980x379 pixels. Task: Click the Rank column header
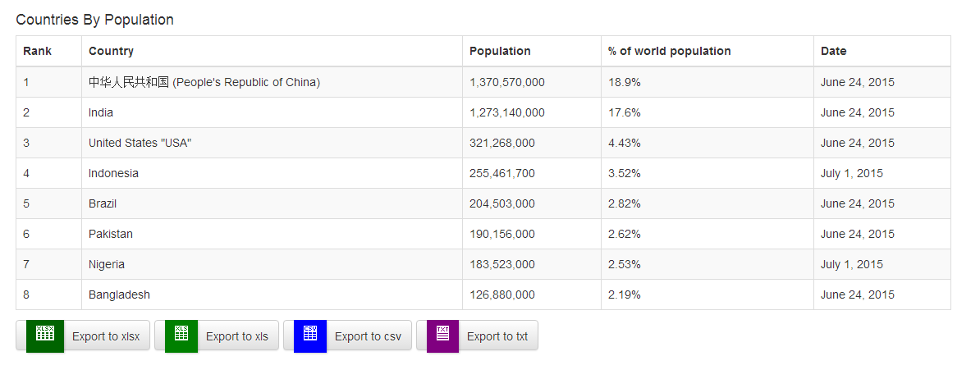[48, 51]
